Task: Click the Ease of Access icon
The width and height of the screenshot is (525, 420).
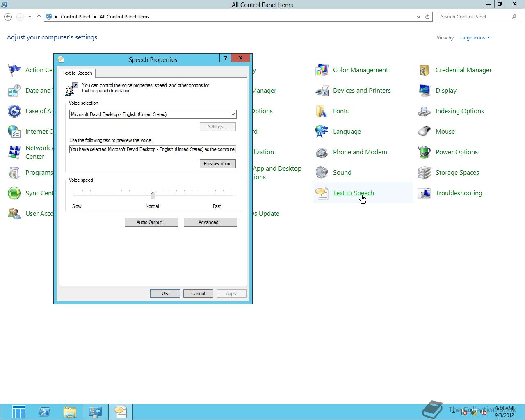Action: point(14,111)
